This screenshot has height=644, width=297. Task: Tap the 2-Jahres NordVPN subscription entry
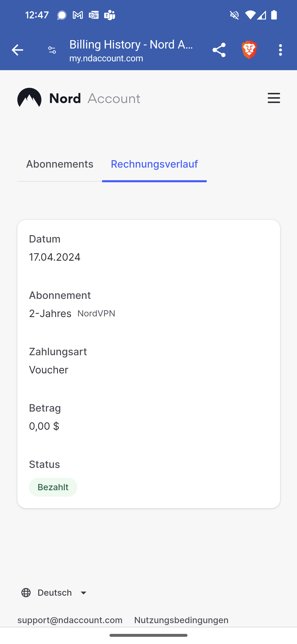point(72,314)
